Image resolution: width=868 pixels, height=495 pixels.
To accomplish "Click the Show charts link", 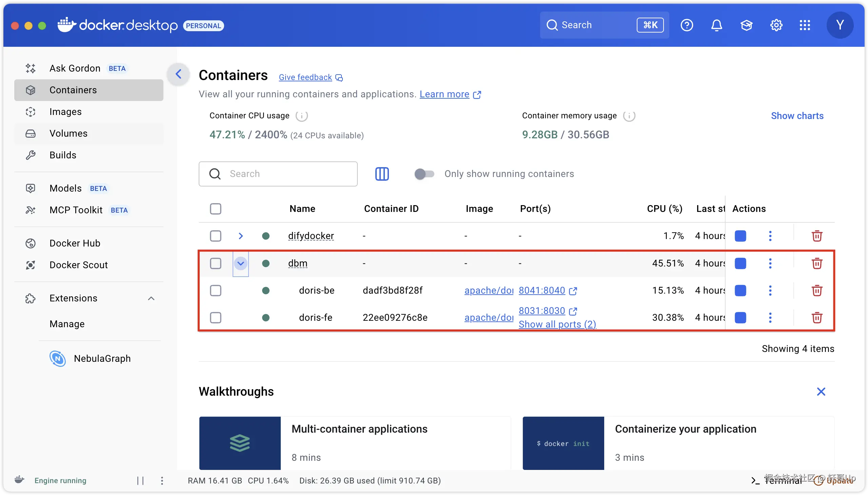I will pos(797,116).
